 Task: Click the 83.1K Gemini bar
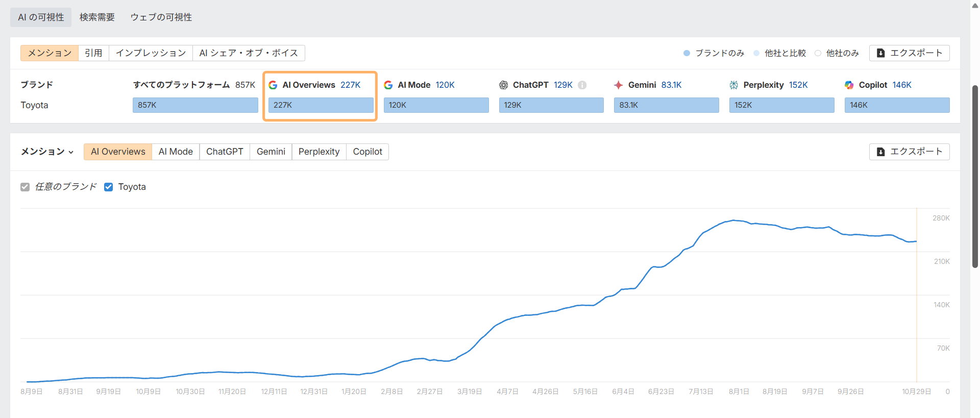(667, 105)
